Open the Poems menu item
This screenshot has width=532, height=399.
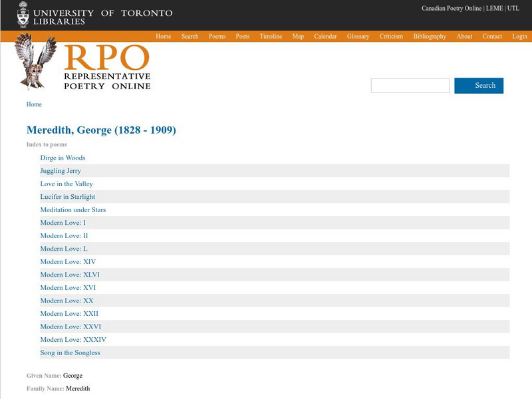coord(217,37)
